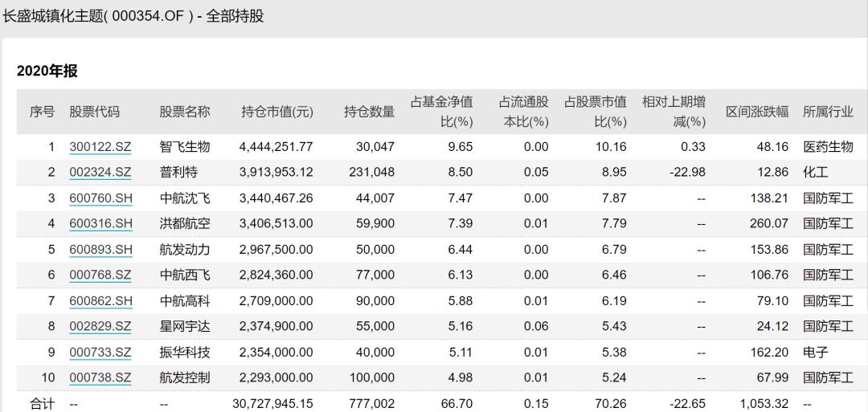Click net value ratio 9.65
The image size is (868, 412).
click(461, 147)
